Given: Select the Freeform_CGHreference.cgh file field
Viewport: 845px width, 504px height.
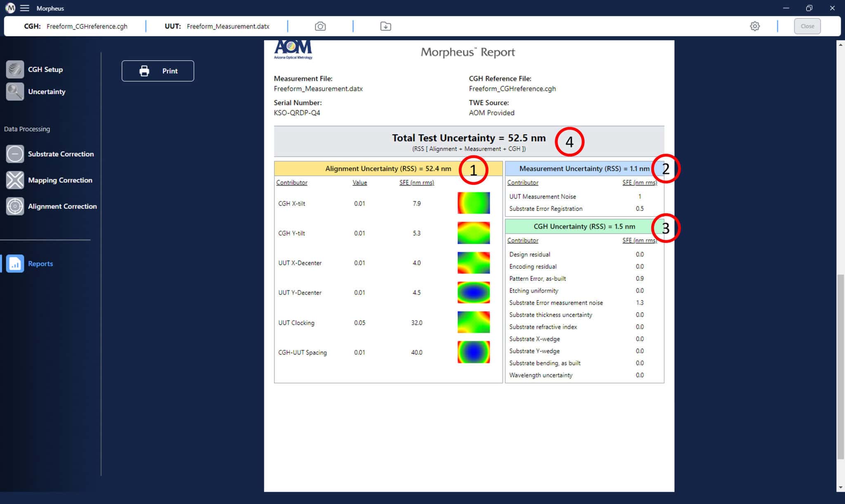Looking at the screenshot, I should 87,26.
